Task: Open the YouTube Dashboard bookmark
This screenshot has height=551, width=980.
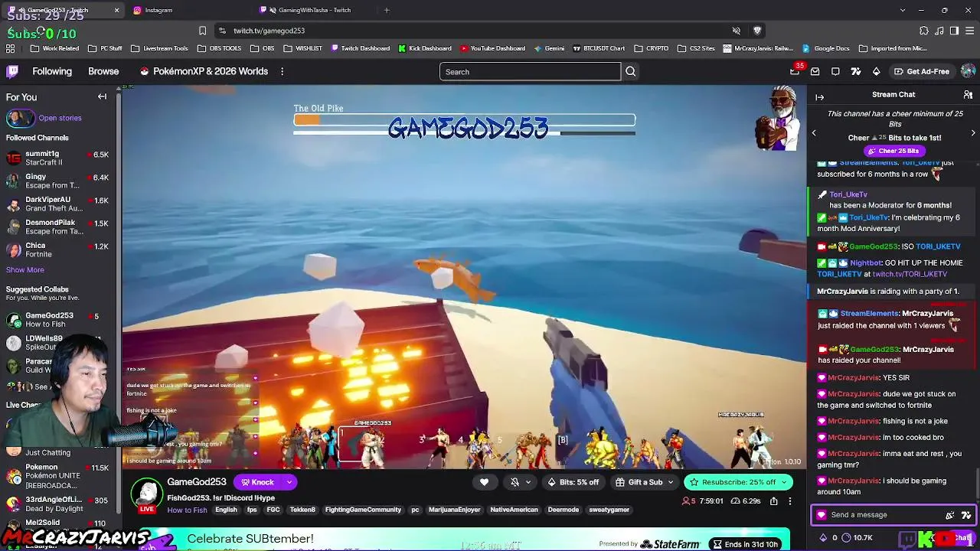Action: click(492, 48)
